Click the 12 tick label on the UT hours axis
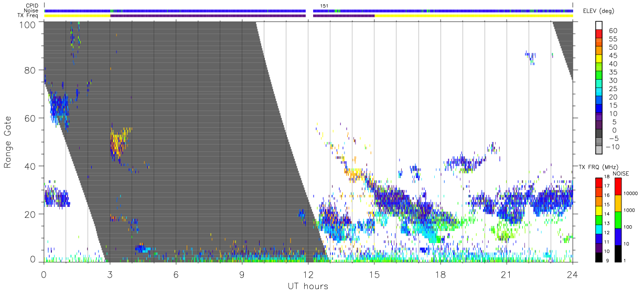The height and width of the screenshot is (297, 644). tap(308, 274)
